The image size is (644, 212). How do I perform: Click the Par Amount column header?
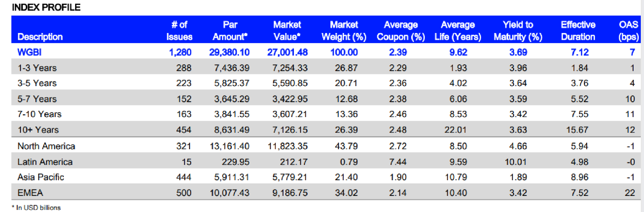click(230, 31)
